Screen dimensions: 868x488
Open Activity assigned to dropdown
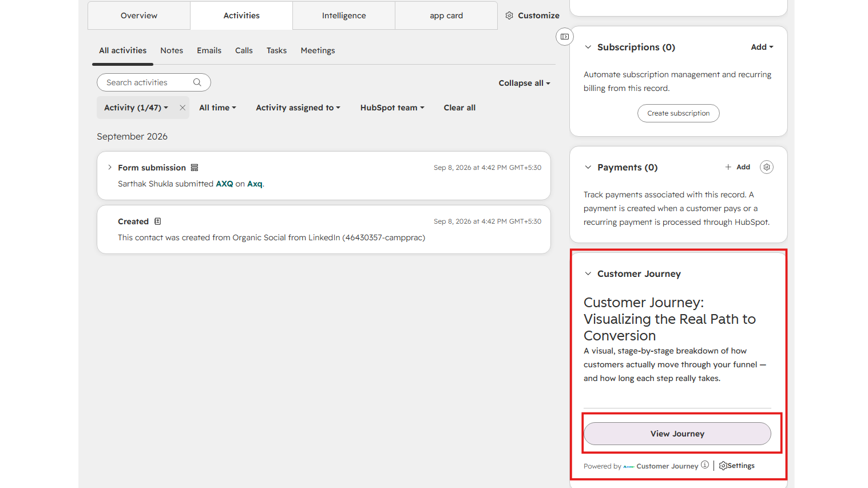298,108
